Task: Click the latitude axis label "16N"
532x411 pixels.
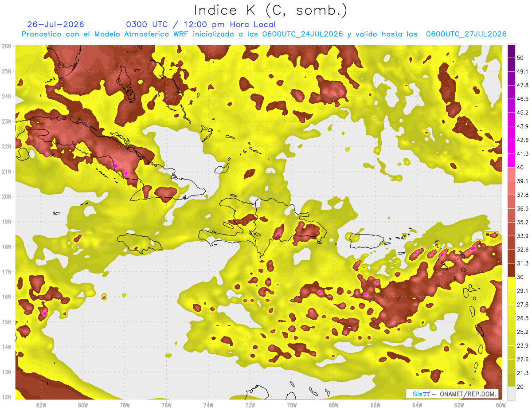Action: tap(7, 297)
